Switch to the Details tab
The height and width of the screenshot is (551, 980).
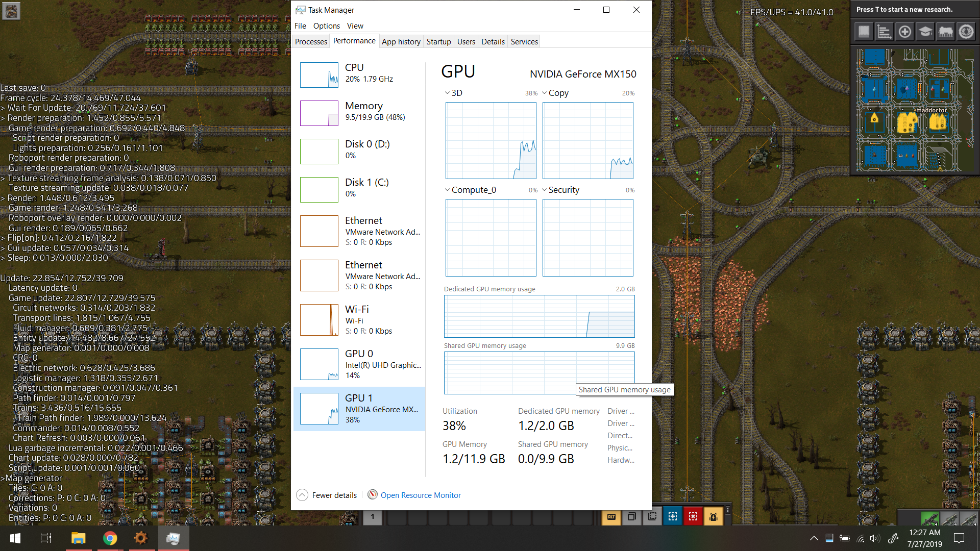[x=493, y=41]
